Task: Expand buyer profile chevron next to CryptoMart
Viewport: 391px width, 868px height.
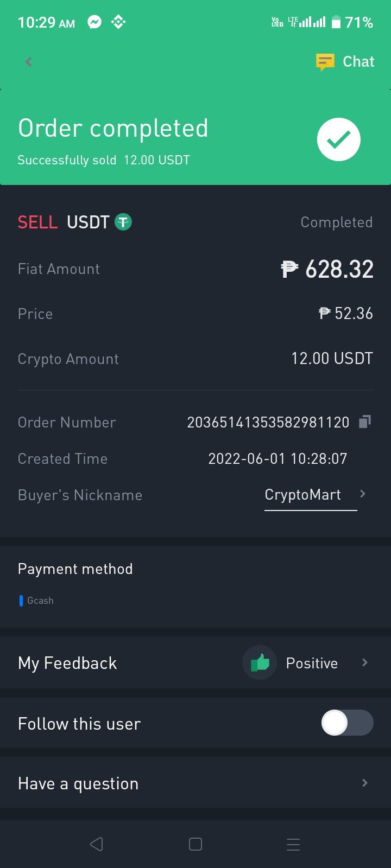Action: point(363,494)
